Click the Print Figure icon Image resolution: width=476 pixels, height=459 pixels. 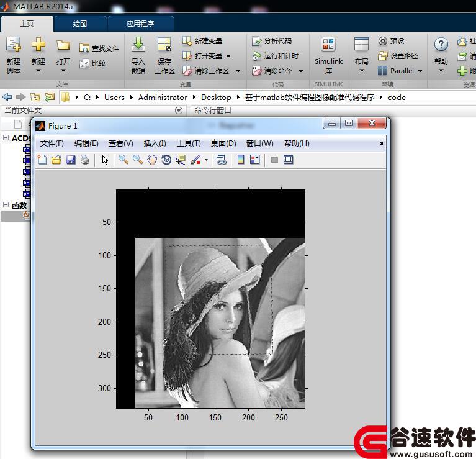(85, 160)
